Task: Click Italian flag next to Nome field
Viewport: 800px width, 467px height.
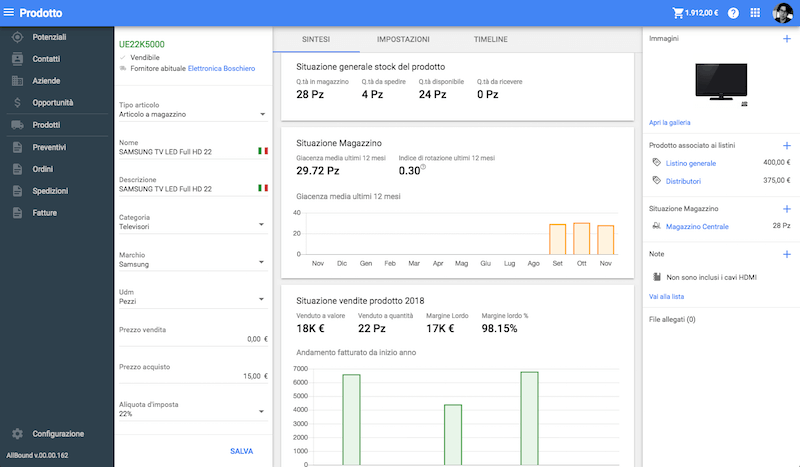Action: pyautogui.click(x=263, y=151)
